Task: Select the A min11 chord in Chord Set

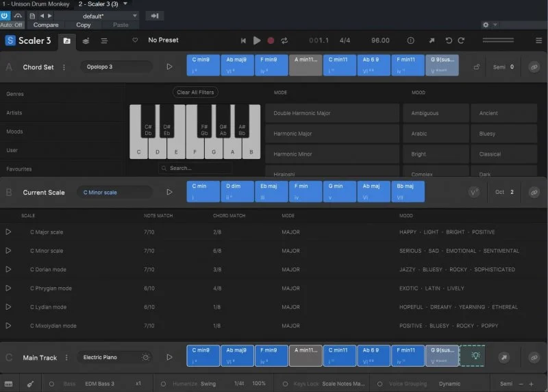Action: [306, 65]
